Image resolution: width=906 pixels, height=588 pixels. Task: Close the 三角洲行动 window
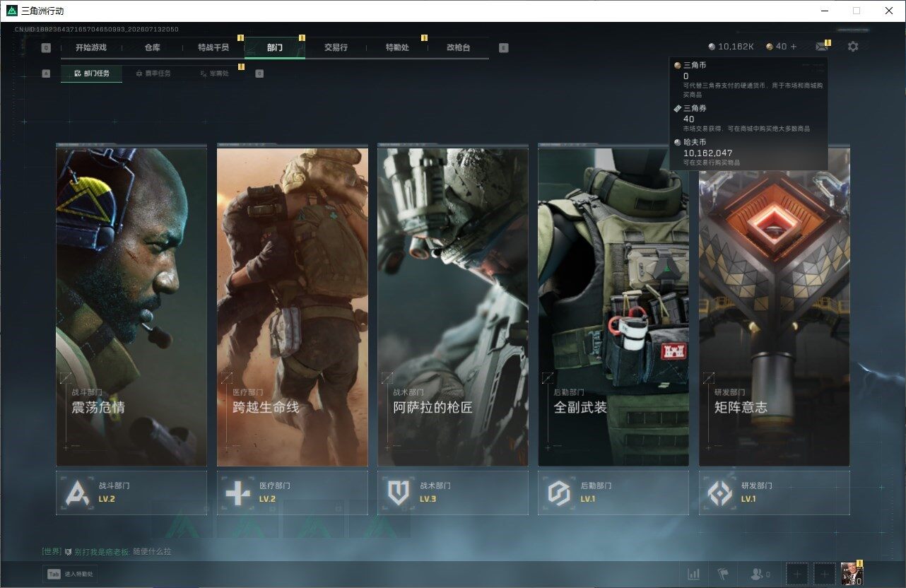pyautogui.click(x=889, y=11)
